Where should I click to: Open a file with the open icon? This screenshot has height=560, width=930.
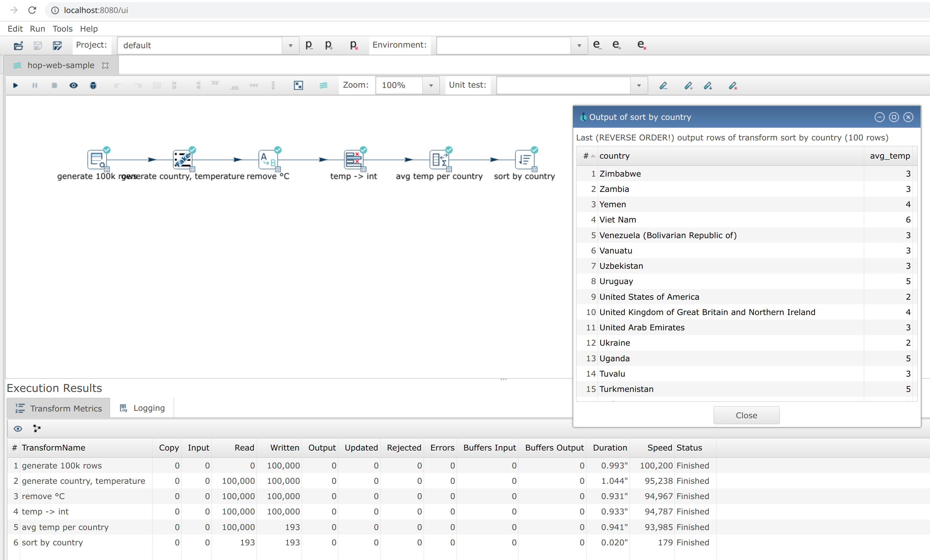tap(19, 45)
